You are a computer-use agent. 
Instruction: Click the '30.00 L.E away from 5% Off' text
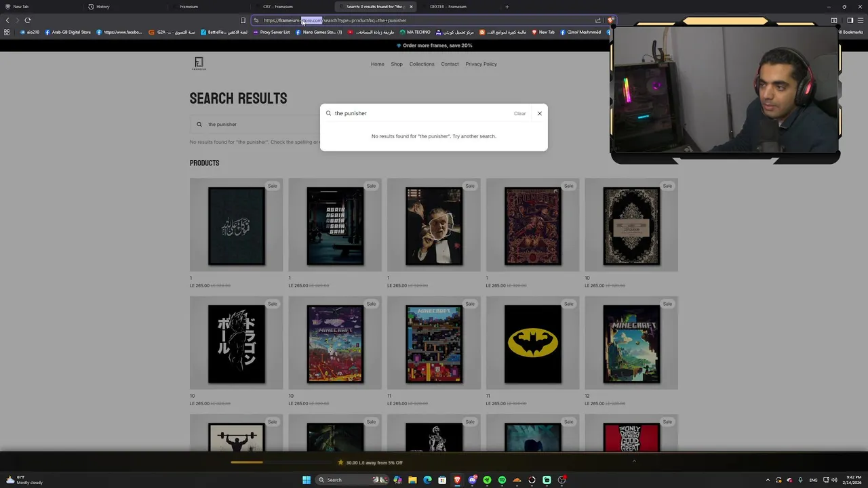(x=374, y=462)
